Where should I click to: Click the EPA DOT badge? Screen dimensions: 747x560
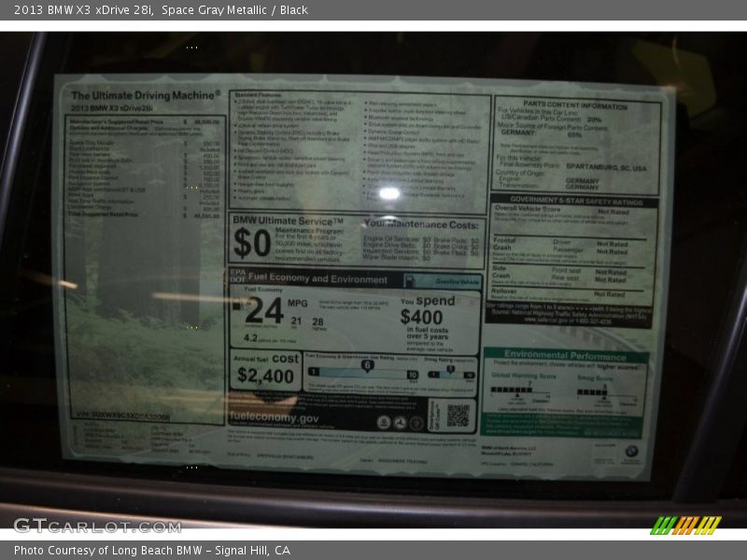point(237,277)
